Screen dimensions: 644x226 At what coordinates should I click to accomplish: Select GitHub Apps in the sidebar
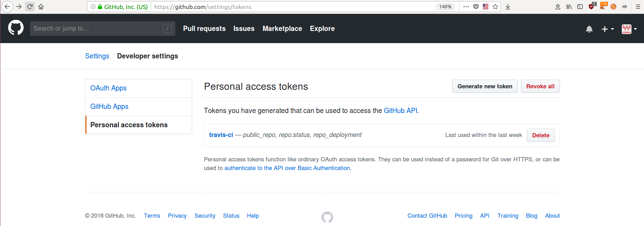109,107
